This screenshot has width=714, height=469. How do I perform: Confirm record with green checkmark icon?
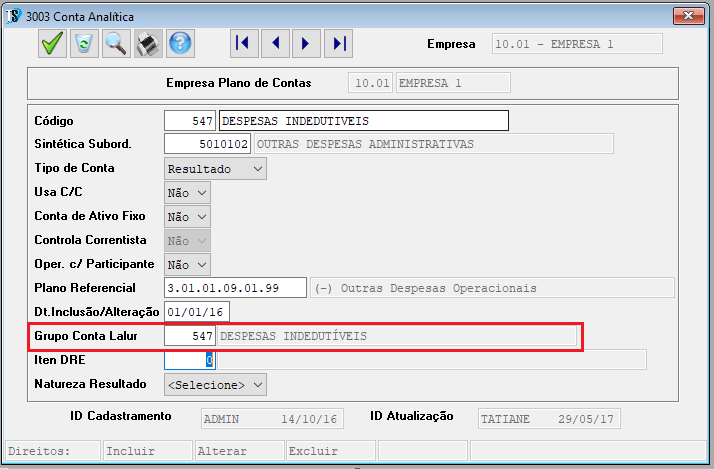click(x=52, y=44)
